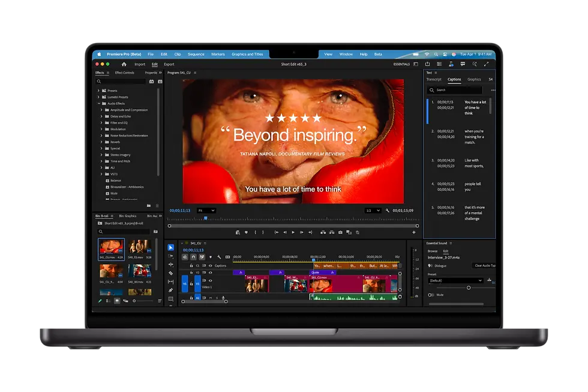Click timeline Add Marker icon
Viewport: 588px width, 392px height.
[211, 257]
